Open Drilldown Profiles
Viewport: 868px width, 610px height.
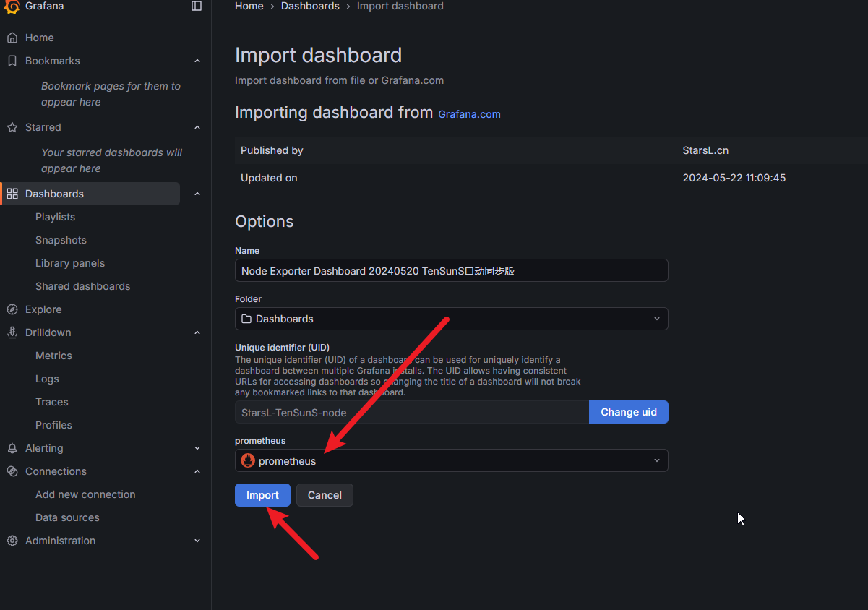[x=53, y=425]
